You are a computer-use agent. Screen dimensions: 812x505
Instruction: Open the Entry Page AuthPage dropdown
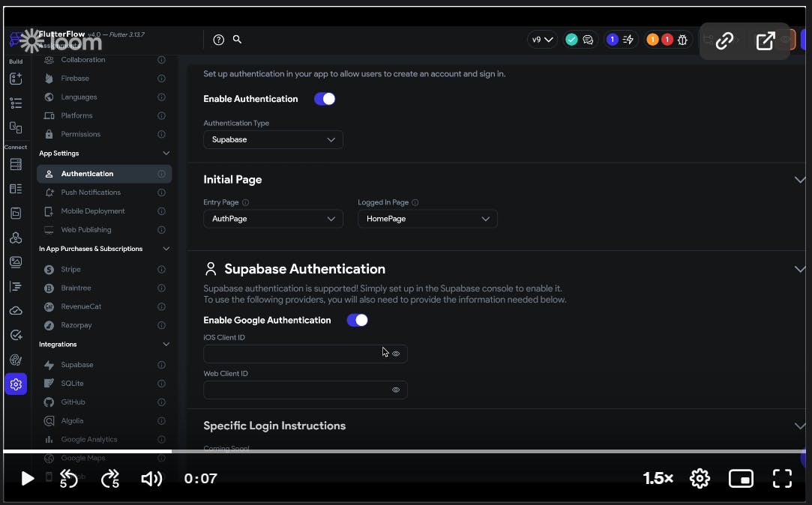pyautogui.click(x=273, y=219)
